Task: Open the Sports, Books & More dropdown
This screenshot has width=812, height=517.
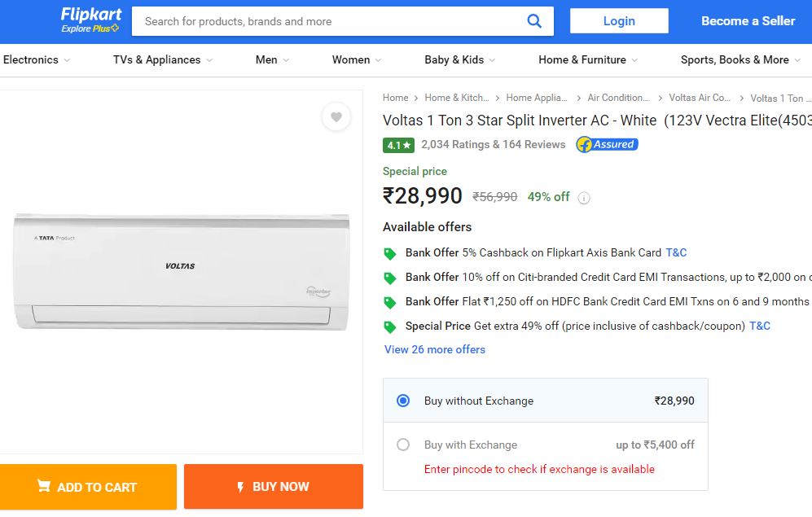Action: coord(738,59)
